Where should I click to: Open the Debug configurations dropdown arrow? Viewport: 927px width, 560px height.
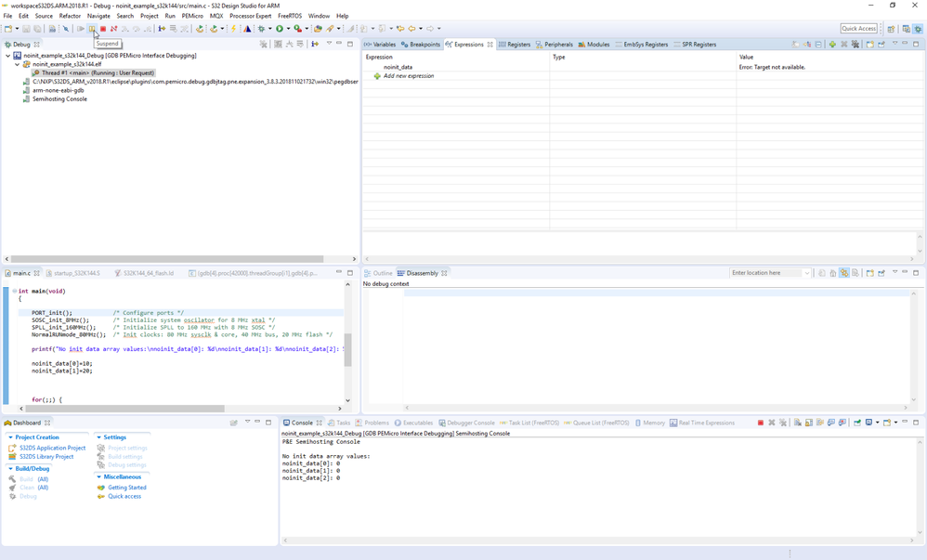coord(270,29)
